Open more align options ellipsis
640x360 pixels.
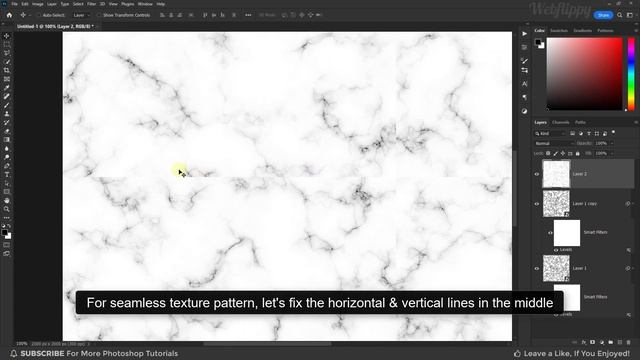[248, 15]
